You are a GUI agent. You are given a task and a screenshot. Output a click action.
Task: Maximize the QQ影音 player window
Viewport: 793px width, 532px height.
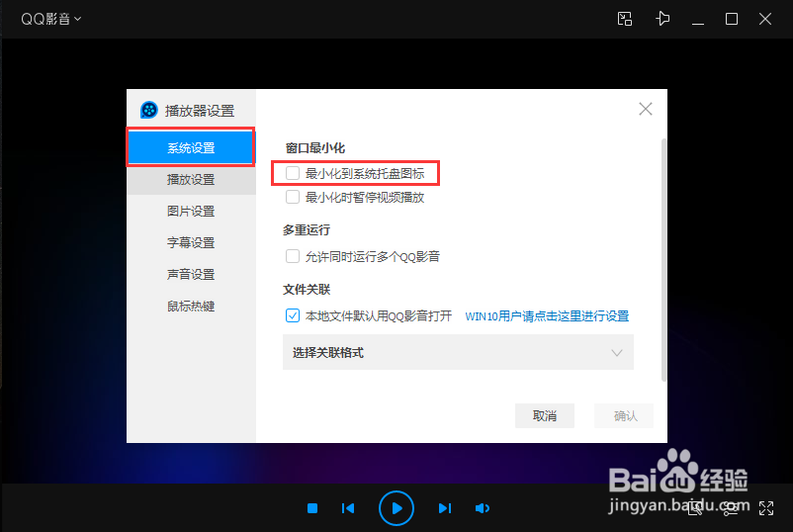[x=732, y=19]
